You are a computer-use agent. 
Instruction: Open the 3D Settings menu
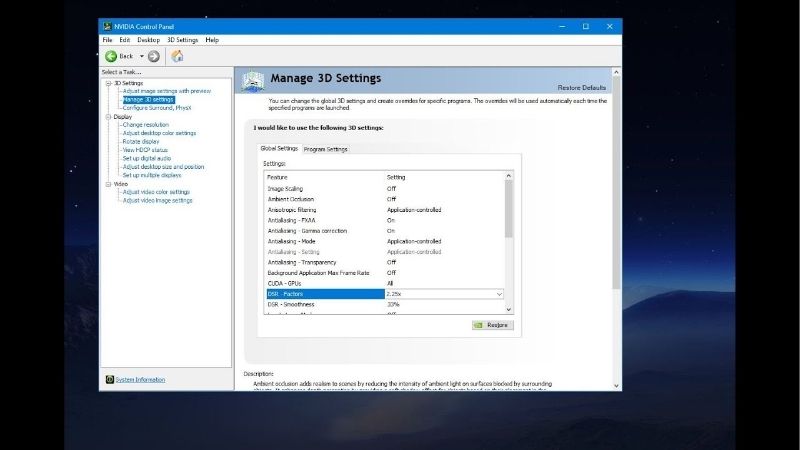pos(183,40)
